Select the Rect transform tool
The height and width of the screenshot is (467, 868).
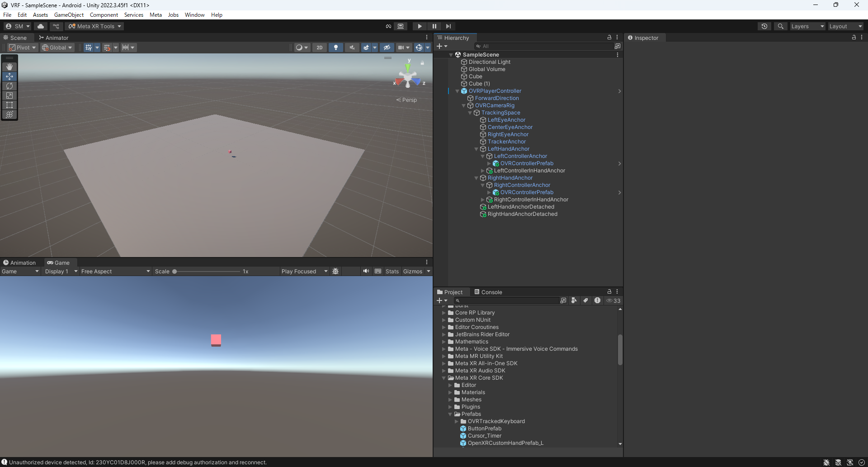9,105
